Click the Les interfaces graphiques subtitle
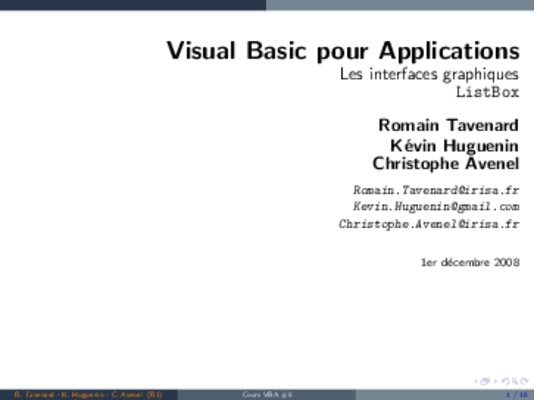Viewport: 534px width, 400px height. pyautogui.click(x=429, y=75)
